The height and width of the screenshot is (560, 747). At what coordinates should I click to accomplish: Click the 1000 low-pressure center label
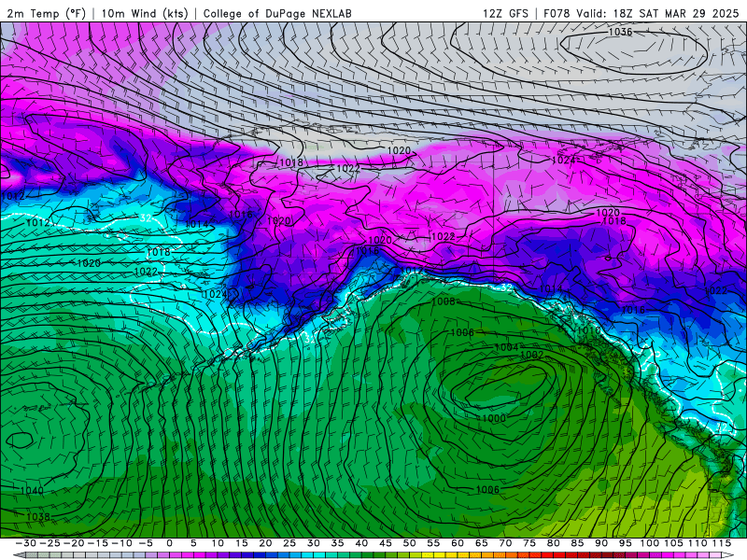pos(494,418)
